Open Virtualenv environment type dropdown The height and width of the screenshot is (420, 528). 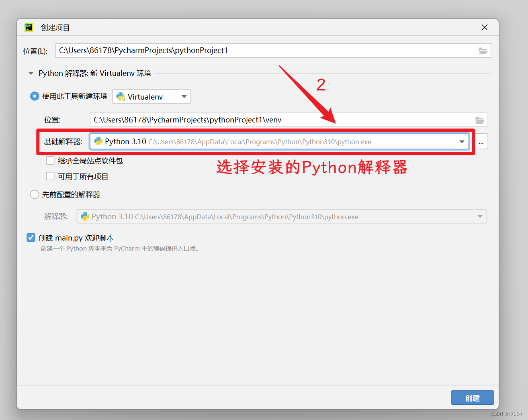(x=151, y=96)
